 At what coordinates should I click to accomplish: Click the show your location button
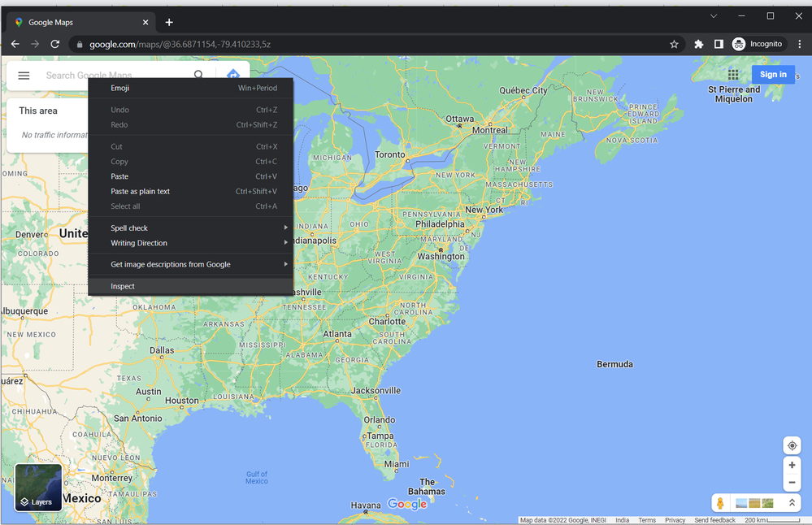792,445
